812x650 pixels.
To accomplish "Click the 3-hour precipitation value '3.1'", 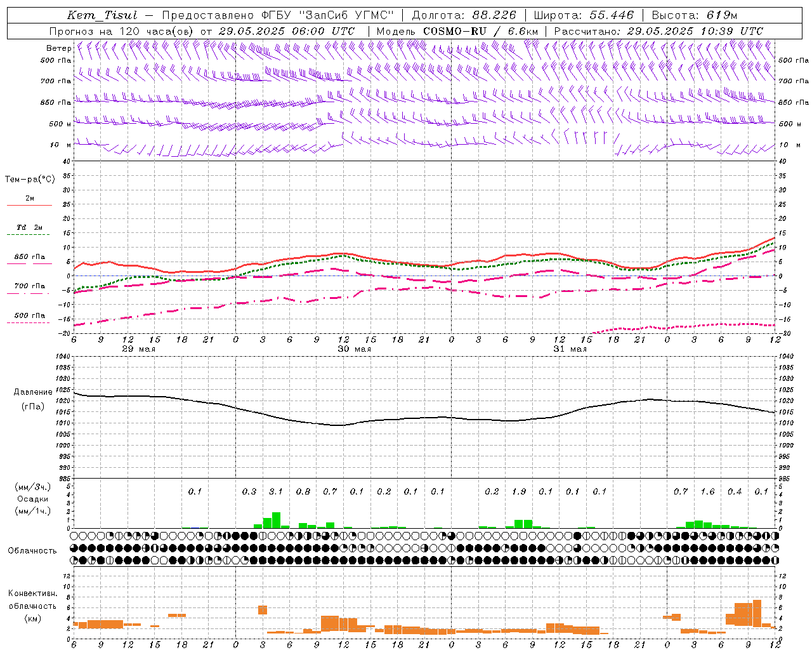I will tap(276, 491).
